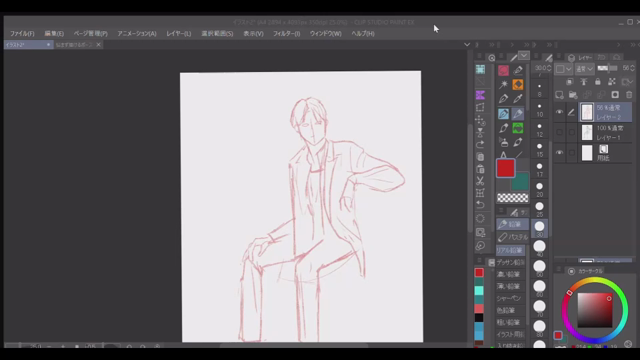This screenshot has height=360, width=640.
Task: Select レイヤー 2 thumbnail
Action: 587,112
